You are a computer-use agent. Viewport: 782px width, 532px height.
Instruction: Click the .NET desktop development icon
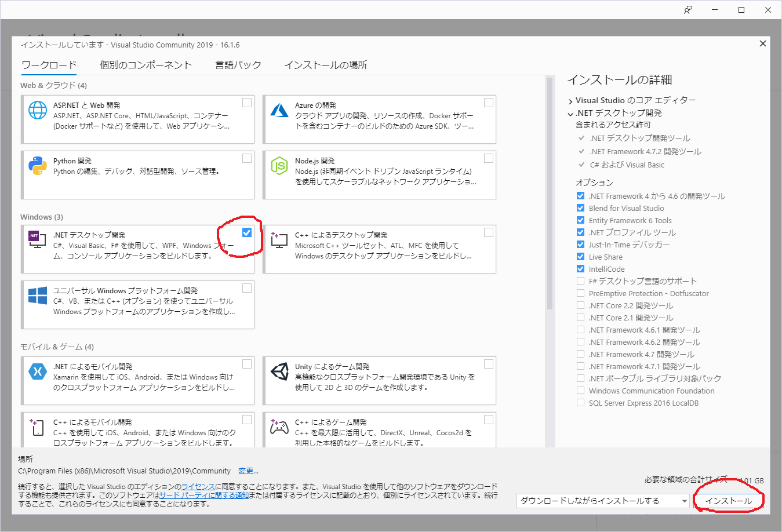coord(37,239)
